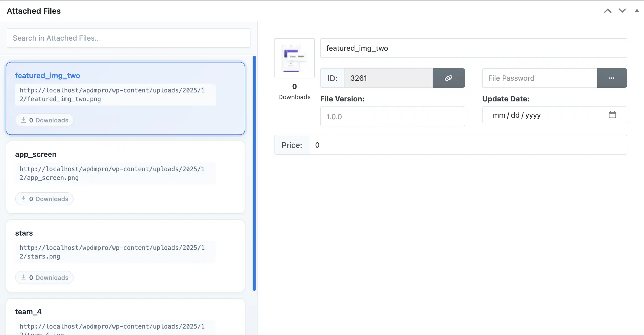Click the Attached Files heading
The height and width of the screenshot is (335, 644).
pos(34,11)
